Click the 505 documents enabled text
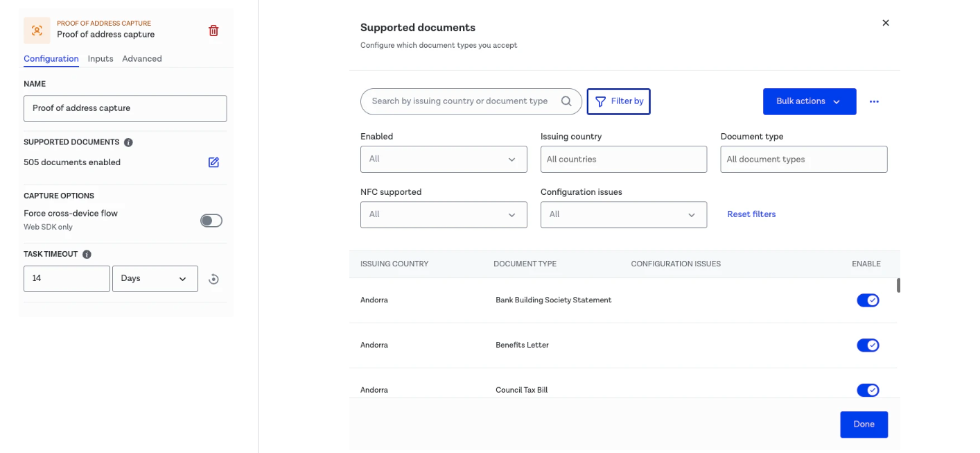The width and height of the screenshot is (980, 453). [x=72, y=162]
